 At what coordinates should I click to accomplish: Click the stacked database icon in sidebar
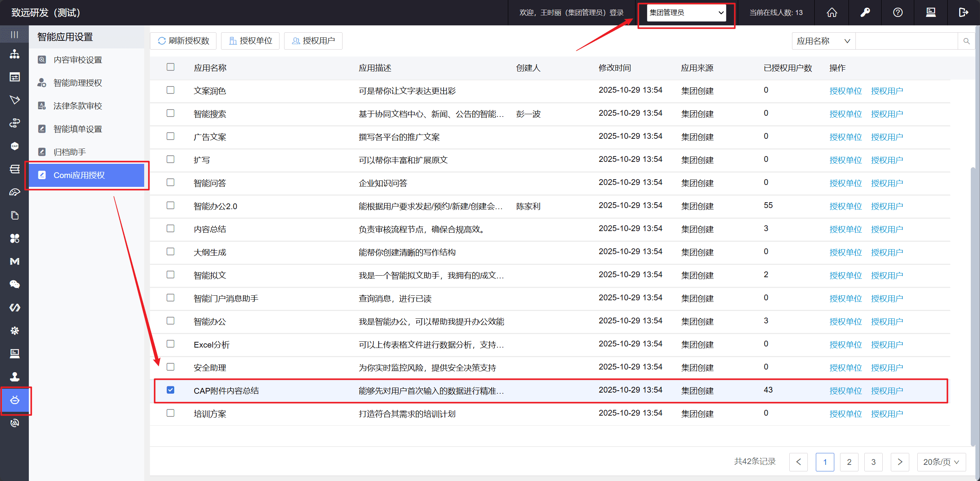[15, 169]
